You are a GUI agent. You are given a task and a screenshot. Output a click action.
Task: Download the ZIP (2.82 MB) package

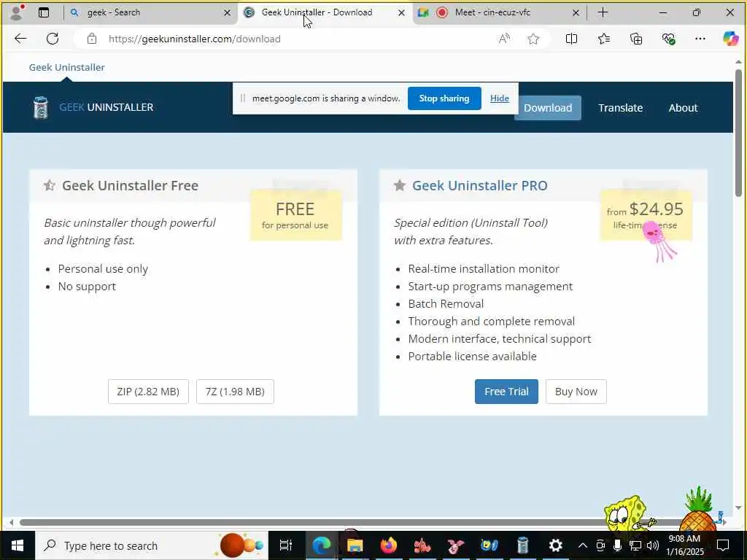148,392
